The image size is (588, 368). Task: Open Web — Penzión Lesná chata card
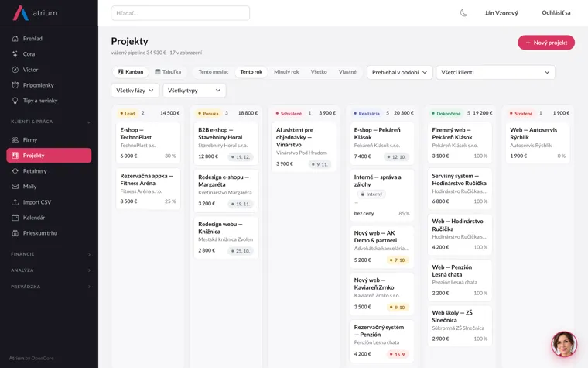pos(460,280)
